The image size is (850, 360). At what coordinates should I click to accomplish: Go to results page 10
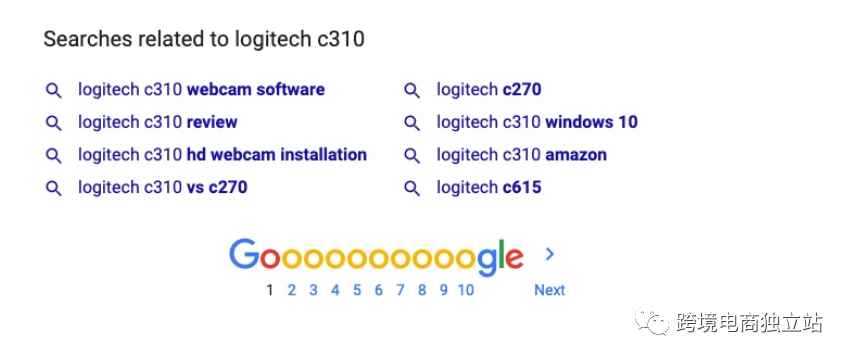pyautogui.click(x=465, y=290)
